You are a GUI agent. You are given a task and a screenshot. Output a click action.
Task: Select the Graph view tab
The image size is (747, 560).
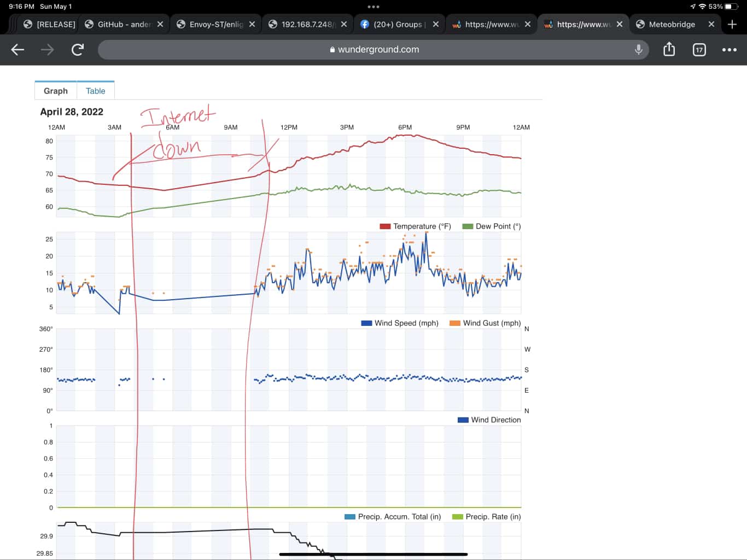point(56,91)
